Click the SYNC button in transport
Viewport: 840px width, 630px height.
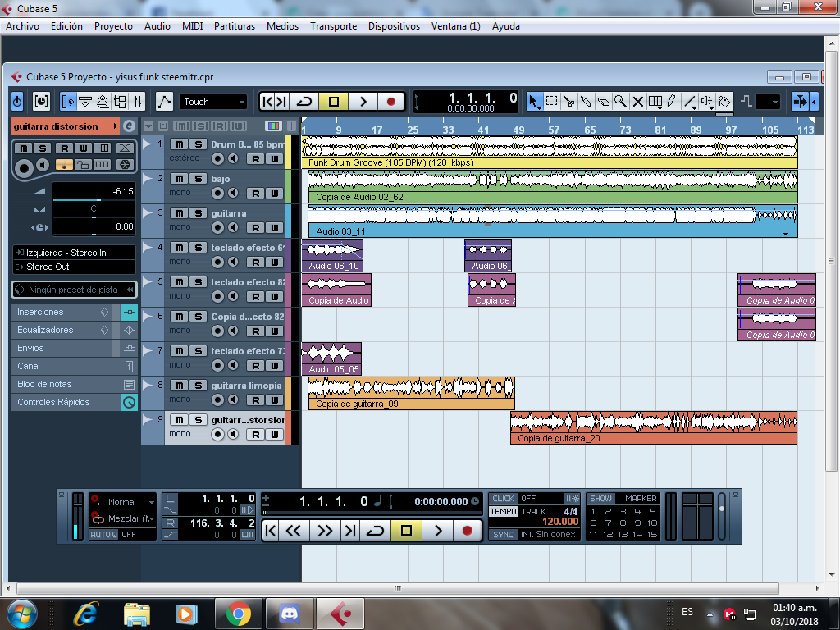tap(503, 534)
